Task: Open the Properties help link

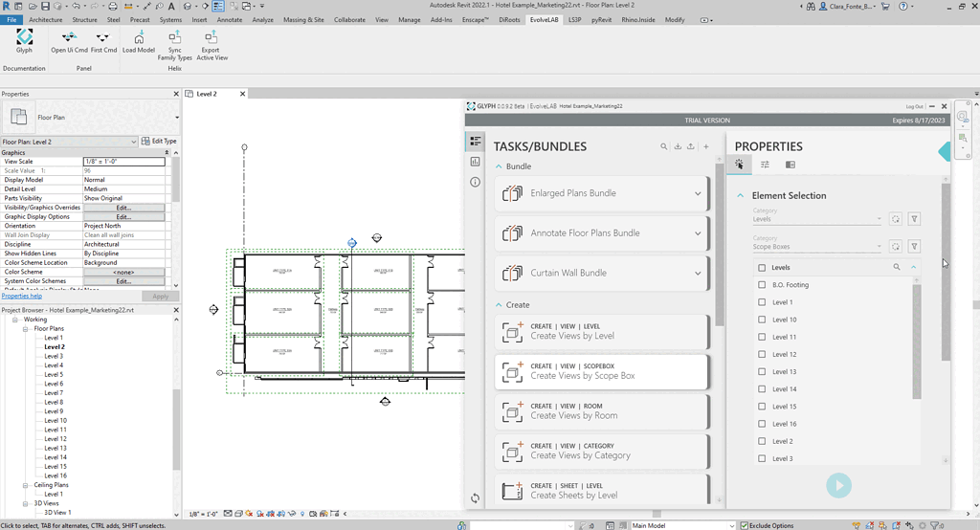Action: pos(22,296)
